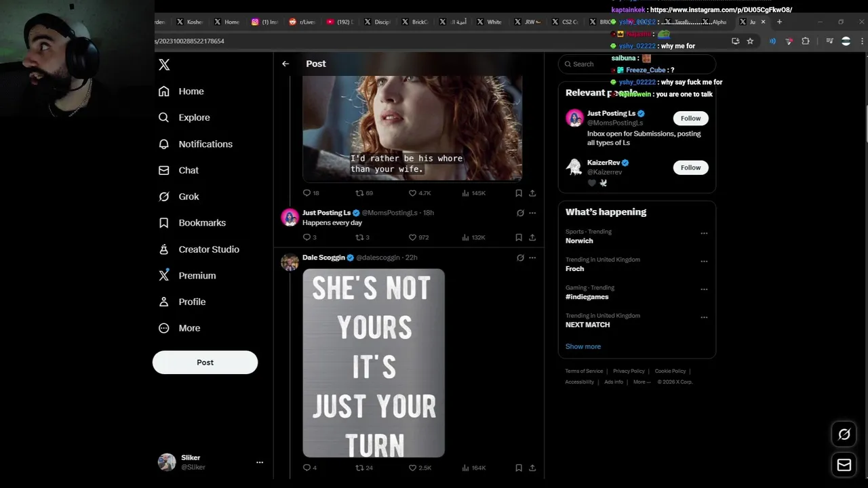Bookmark this page with star icon

[x=750, y=41]
